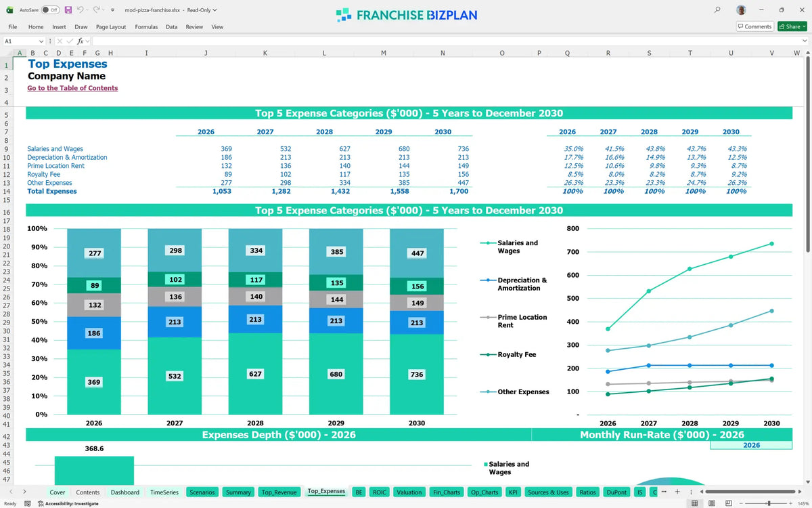The width and height of the screenshot is (812, 508).
Task: Switch to Page Layout view icon
Action: 710,503
